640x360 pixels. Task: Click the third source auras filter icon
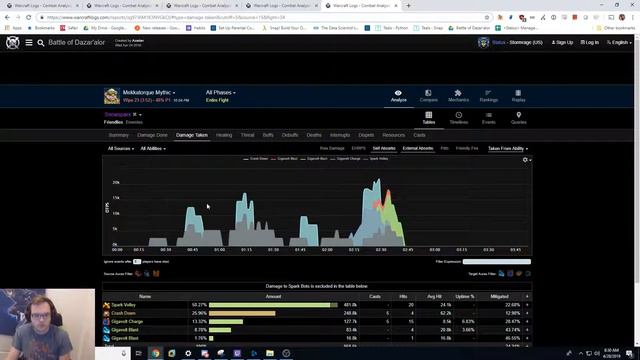point(156,273)
